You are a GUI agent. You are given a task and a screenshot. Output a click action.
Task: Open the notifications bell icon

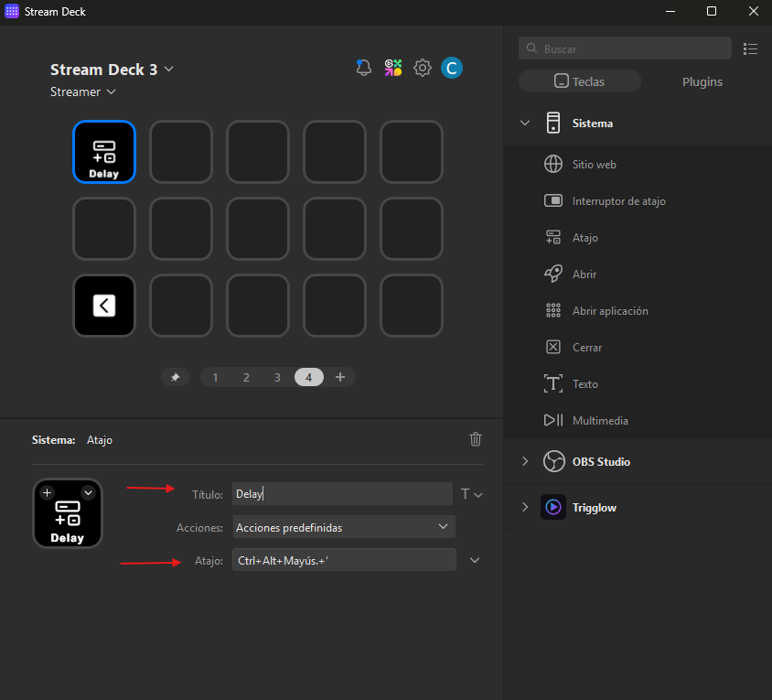pyautogui.click(x=363, y=68)
